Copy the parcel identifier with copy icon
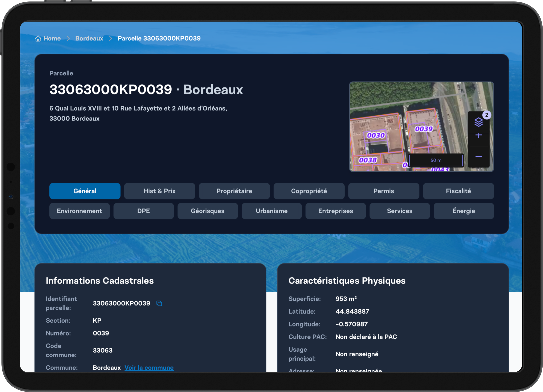The width and height of the screenshot is (543, 392). click(x=159, y=304)
